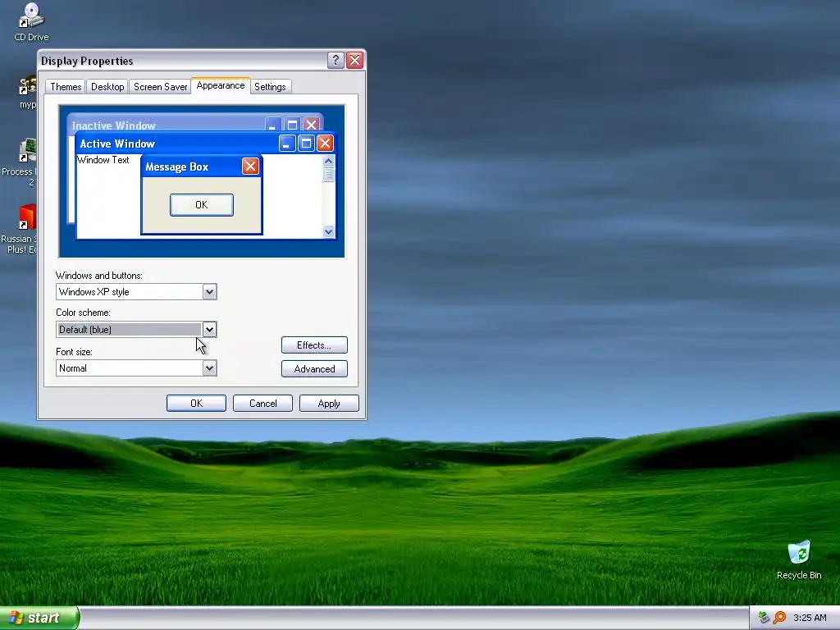Open the CD Drive desktop icon
Viewport: 840px width, 630px height.
pos(31,22)
